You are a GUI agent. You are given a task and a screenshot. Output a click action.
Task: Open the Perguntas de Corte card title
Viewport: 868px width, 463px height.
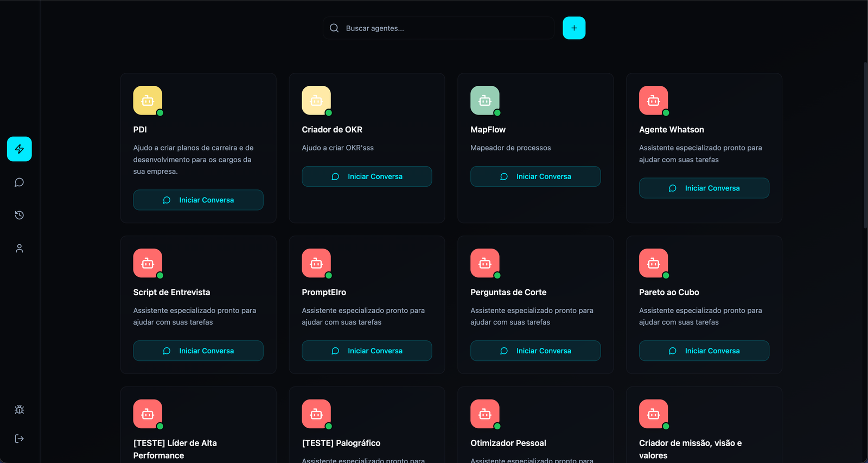(508, 292)
